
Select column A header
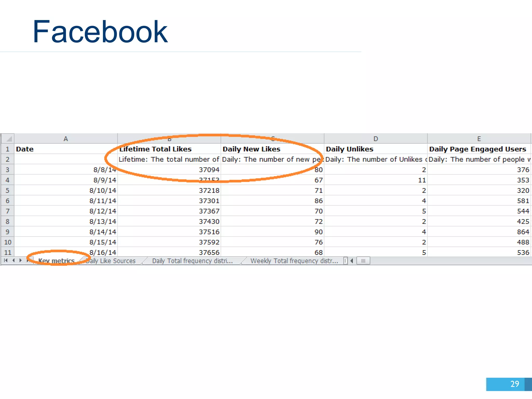point(66,139)
